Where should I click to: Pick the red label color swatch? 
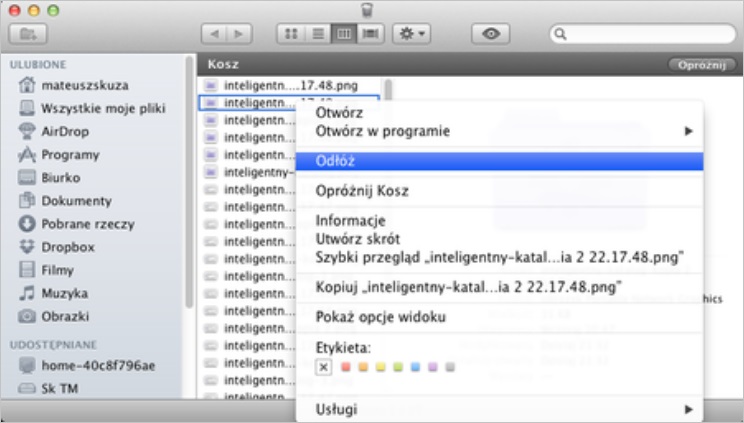pyautogui.click(x=346, y=368)
